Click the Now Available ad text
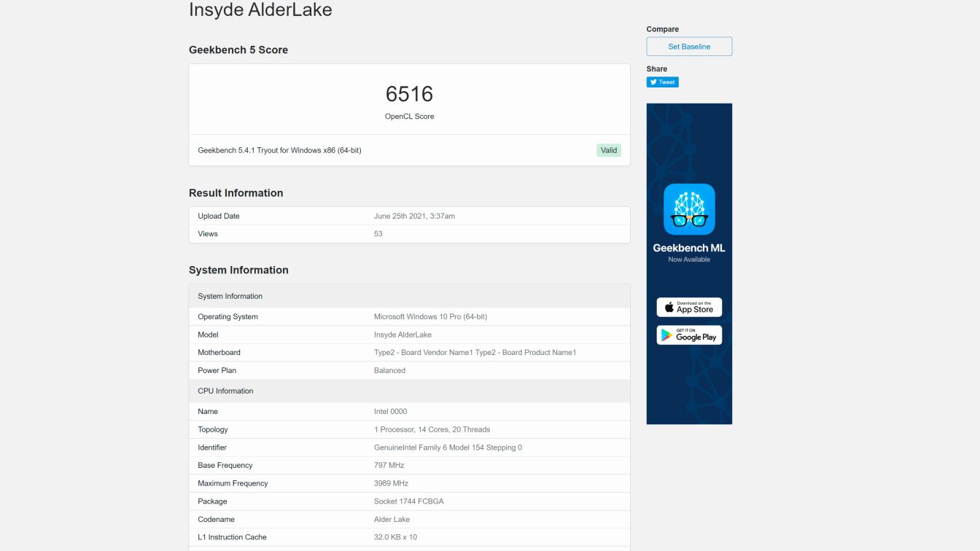 coord(689,259)
